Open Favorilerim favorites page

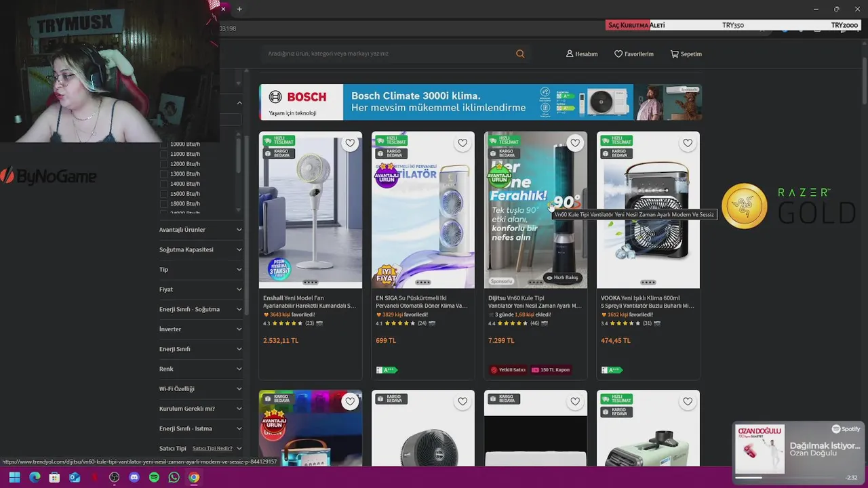[x=634, y=54]
